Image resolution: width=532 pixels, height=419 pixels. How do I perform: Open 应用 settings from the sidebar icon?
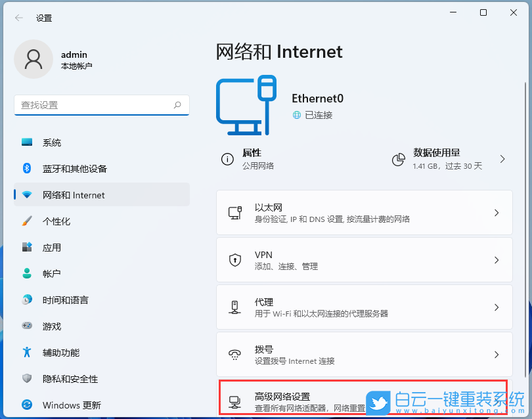[x=27, y=248]
